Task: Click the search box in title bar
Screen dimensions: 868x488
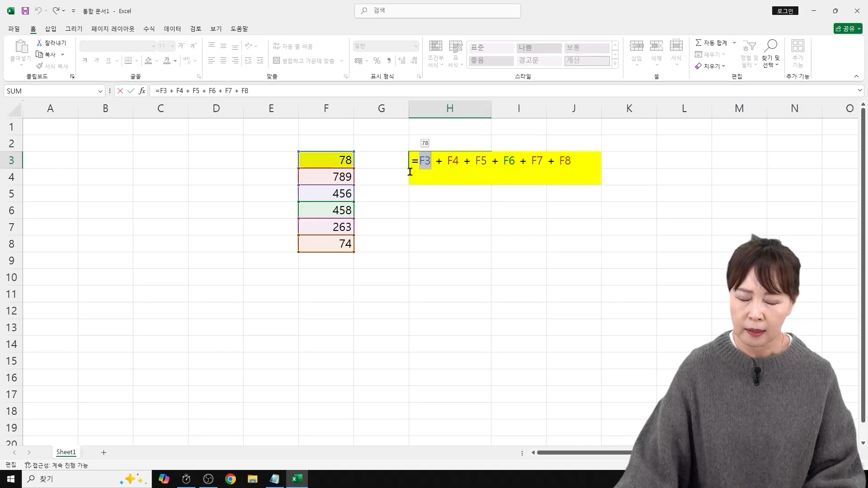Action: 438,10
